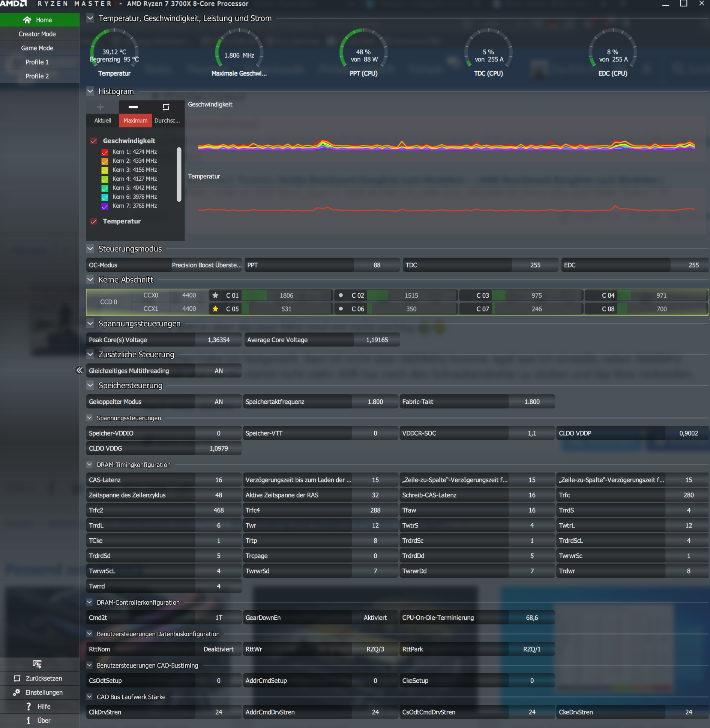
Task: Uncheck Kern 7 purple checkbox
Action: (x=105, y=206)
